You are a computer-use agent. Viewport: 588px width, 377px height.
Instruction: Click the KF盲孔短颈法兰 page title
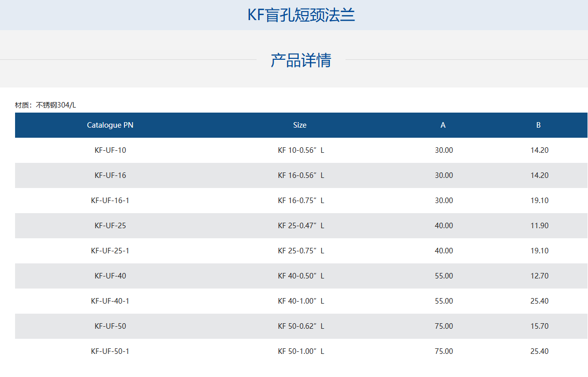click(x=301, y=15)
